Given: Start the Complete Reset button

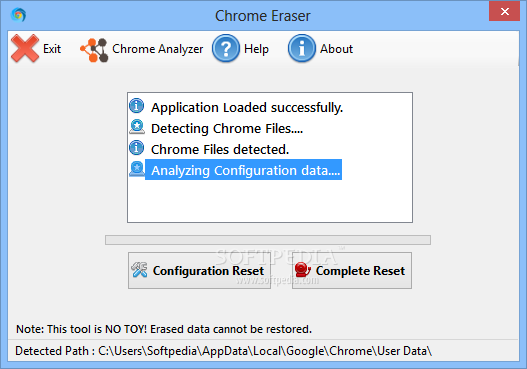Looking at the screenshot, I should [352, 271].
